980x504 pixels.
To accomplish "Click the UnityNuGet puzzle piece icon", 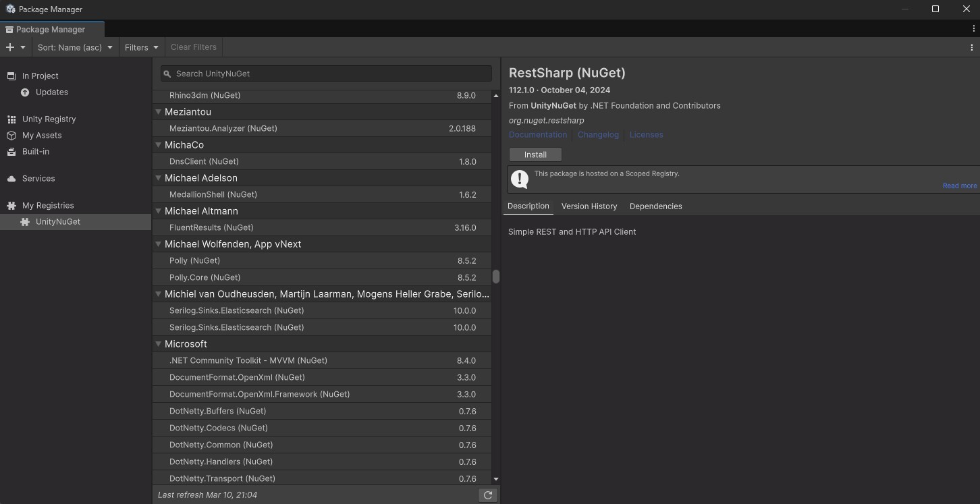I will [x=25, y=222].
